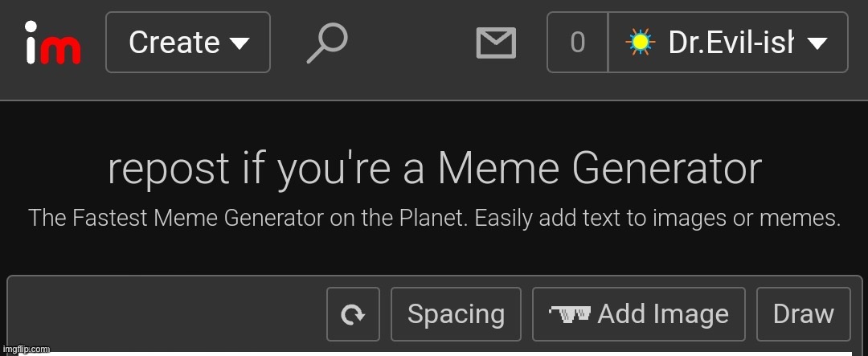Click the rotate image arrow icon
Screen dimensions: 868x356
[353, 314]
